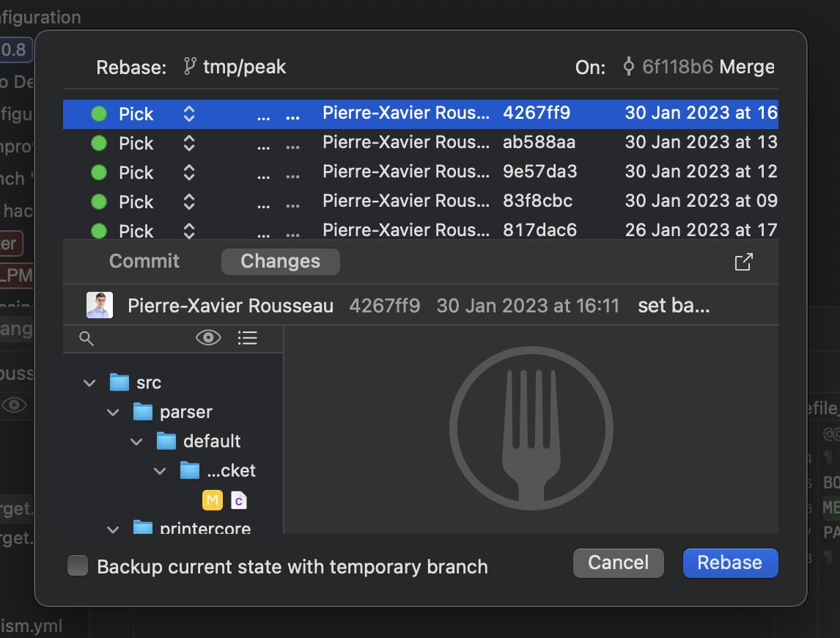Select the Changes tab
This screenshot has width=840, height=638.
pyautogui.click(x=280, y=261)
